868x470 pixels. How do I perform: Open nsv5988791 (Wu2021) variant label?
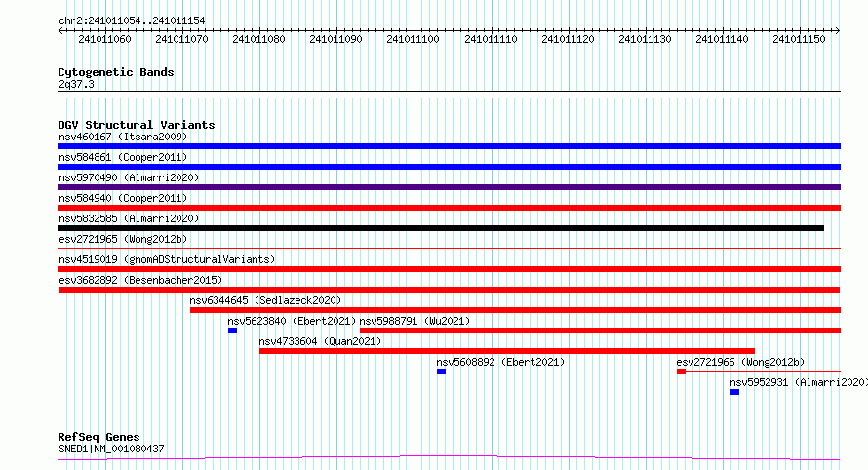tap(414, 321)
